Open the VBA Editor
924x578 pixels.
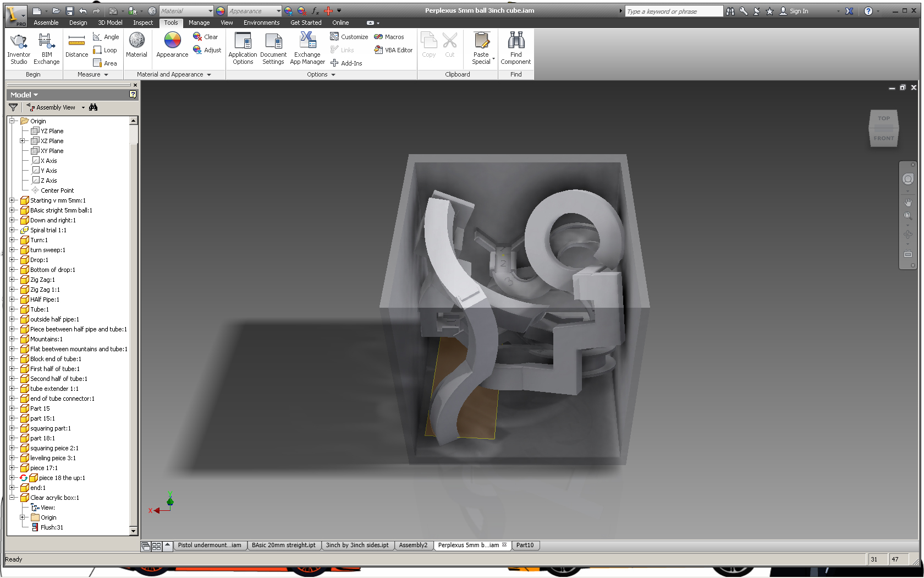393,50
